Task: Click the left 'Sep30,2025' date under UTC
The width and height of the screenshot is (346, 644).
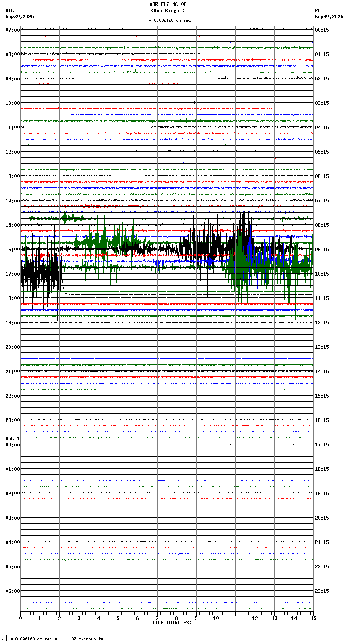Action: point(20,17)
